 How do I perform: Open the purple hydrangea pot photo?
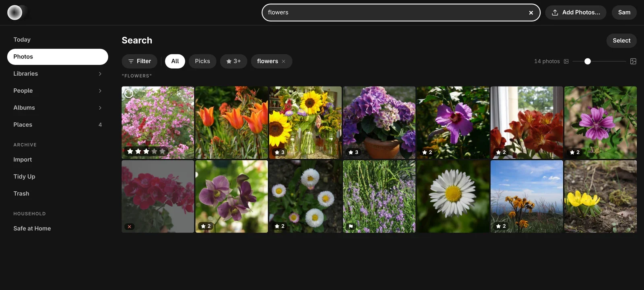pos(379,122)
